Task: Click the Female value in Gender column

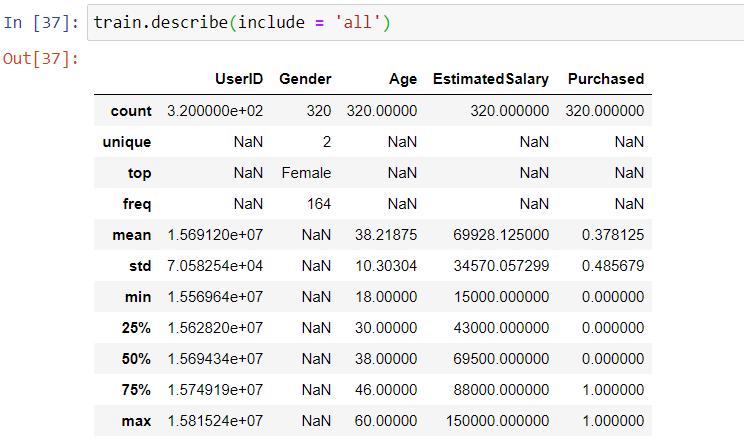Action: click(x=306, y=173)
